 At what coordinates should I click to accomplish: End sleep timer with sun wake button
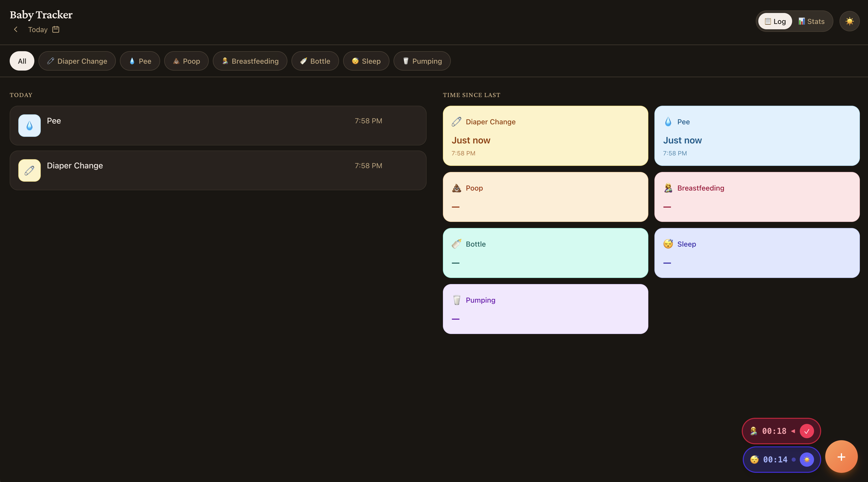(x=807, y=459)
